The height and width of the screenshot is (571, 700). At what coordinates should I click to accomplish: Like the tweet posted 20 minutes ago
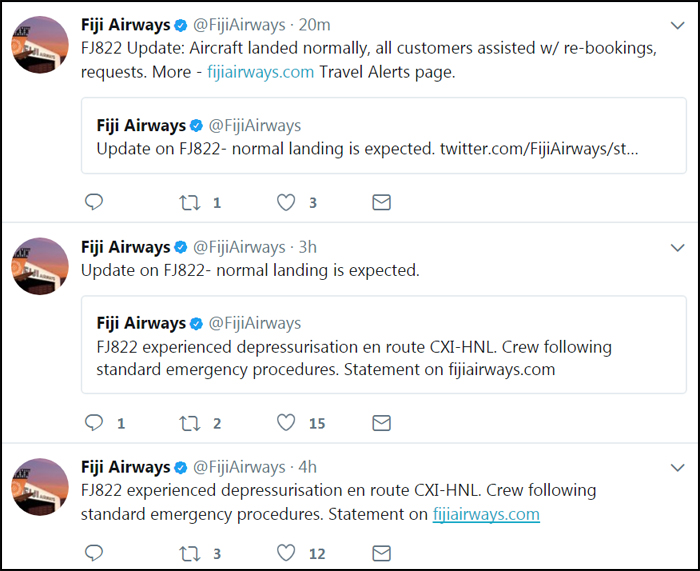coord(286,202)
